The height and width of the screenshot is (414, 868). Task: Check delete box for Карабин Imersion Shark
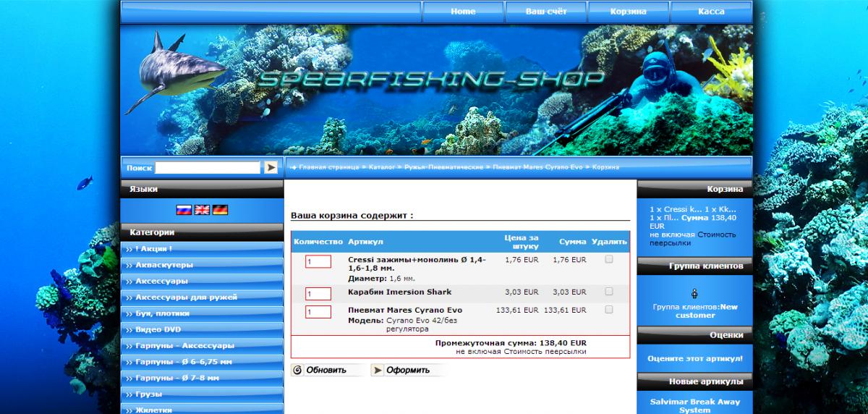[609, 292]
